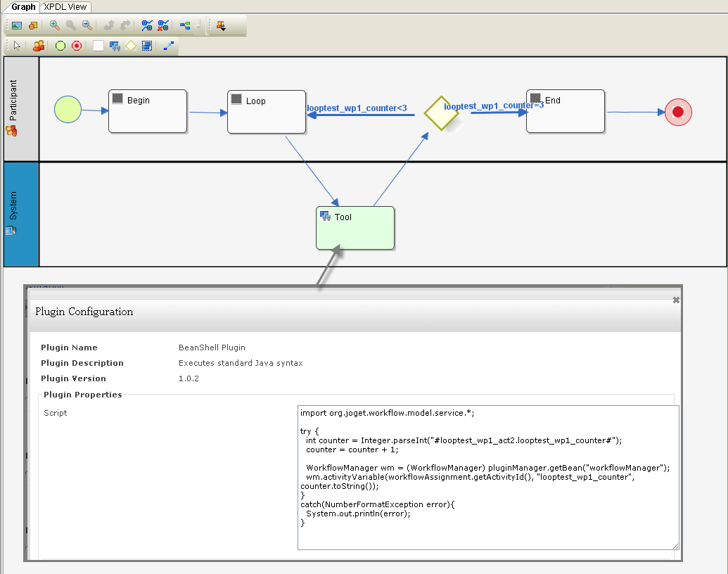
Task: Click the save as image icon
Action: coord(17,25)
